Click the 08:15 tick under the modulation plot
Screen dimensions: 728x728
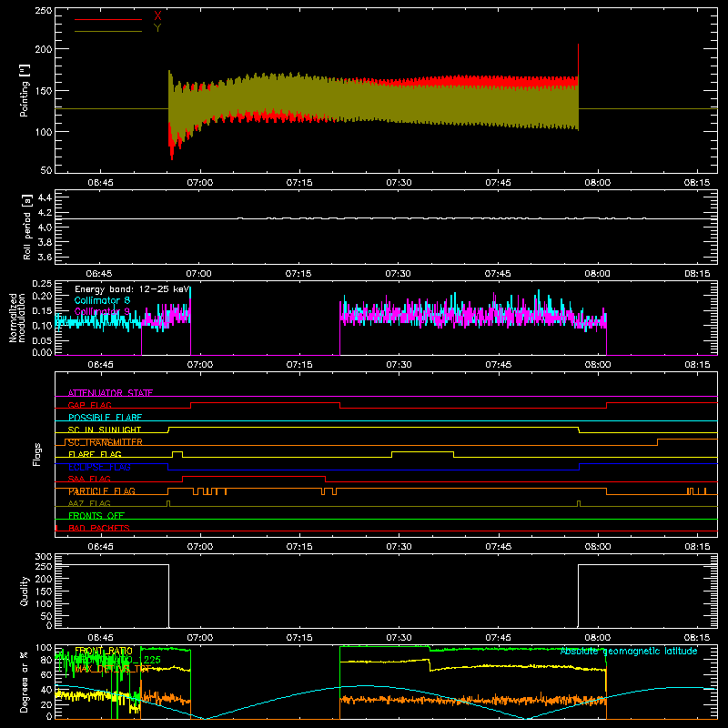(x=697, y=365)
